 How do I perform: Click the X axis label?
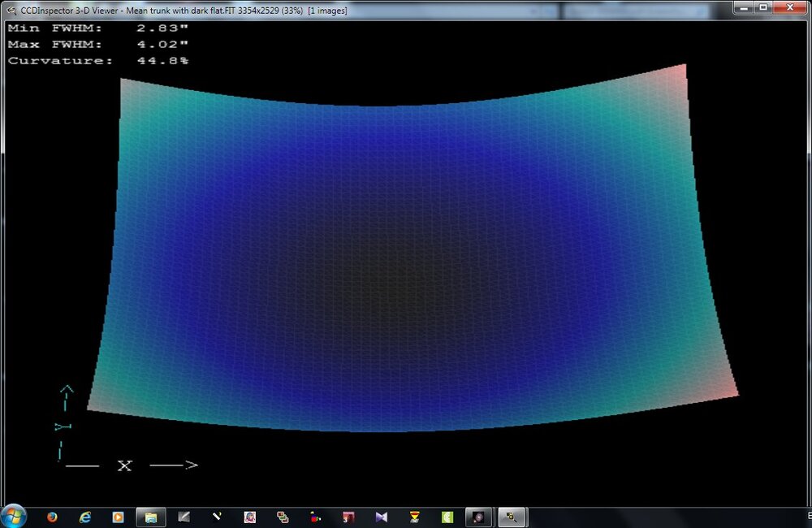click(124, 465)
